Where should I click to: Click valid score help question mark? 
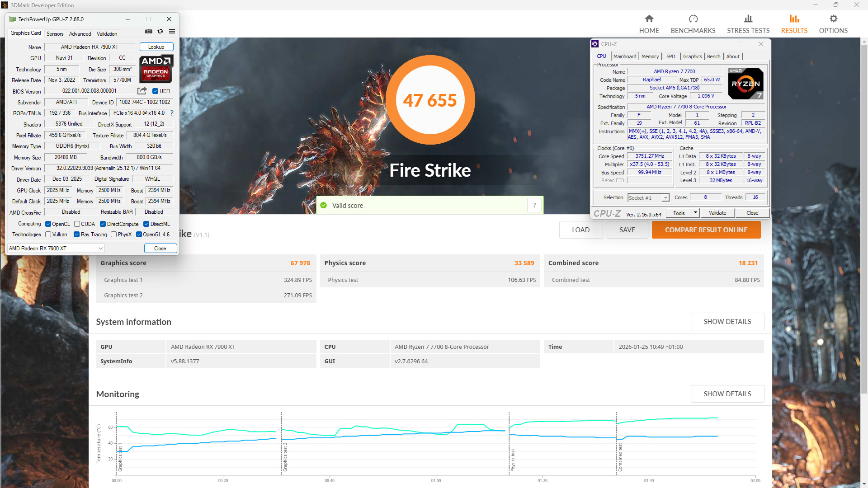(534, 205)
